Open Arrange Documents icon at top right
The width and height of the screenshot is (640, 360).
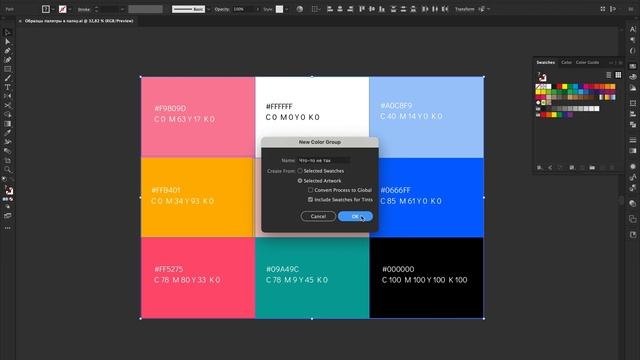click(603, 9)
